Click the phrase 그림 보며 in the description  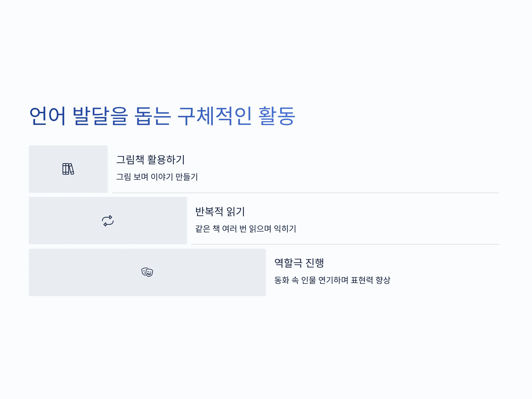point(132,177)
